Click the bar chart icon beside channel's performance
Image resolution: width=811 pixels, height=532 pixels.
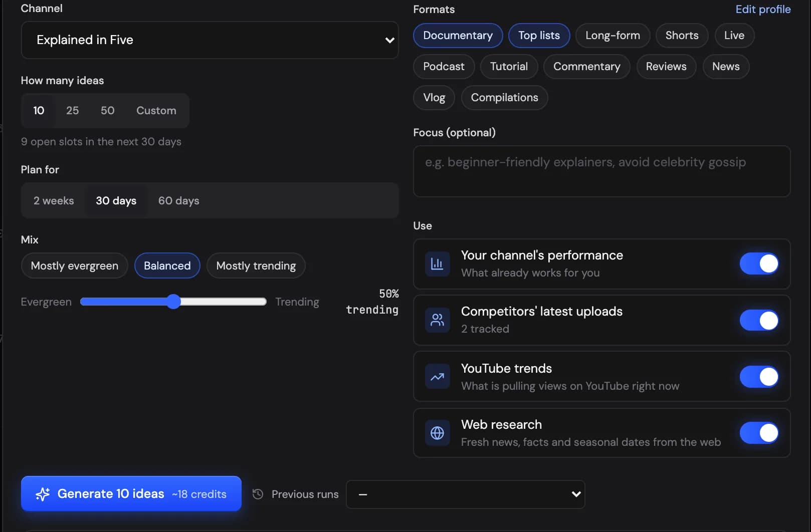tap(437, 264)
